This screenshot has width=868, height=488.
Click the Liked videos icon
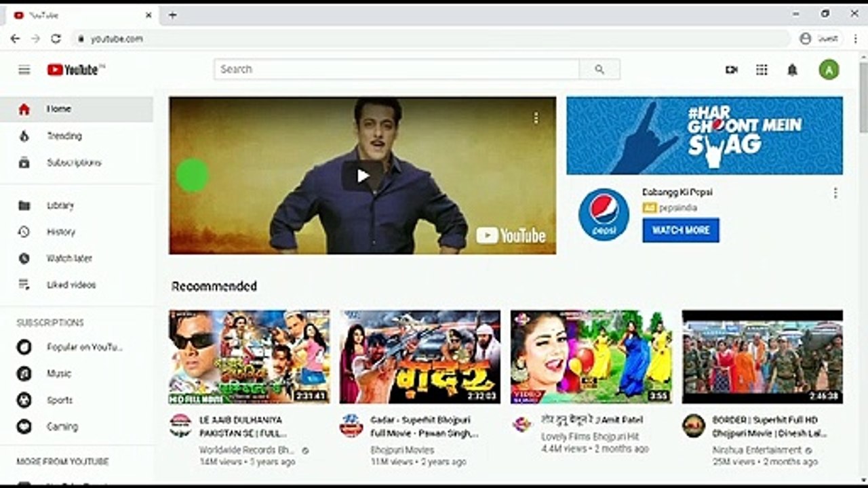tap(24, 285)
